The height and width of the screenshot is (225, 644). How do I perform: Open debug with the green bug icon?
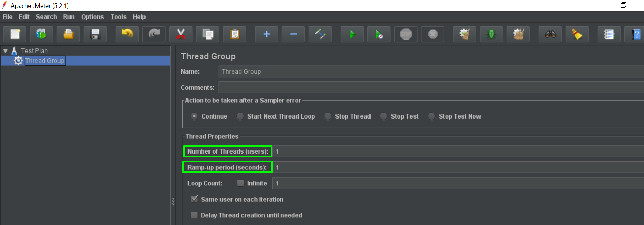point(491,34)
